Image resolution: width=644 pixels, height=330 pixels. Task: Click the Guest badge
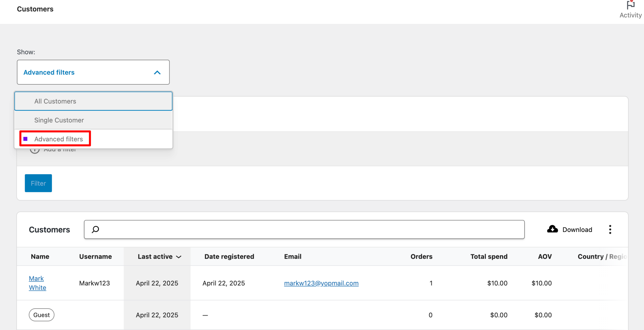[42, 315]
